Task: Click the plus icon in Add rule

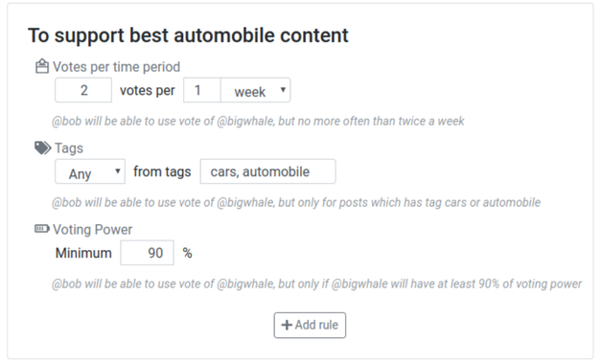Action: pos(287,326)
